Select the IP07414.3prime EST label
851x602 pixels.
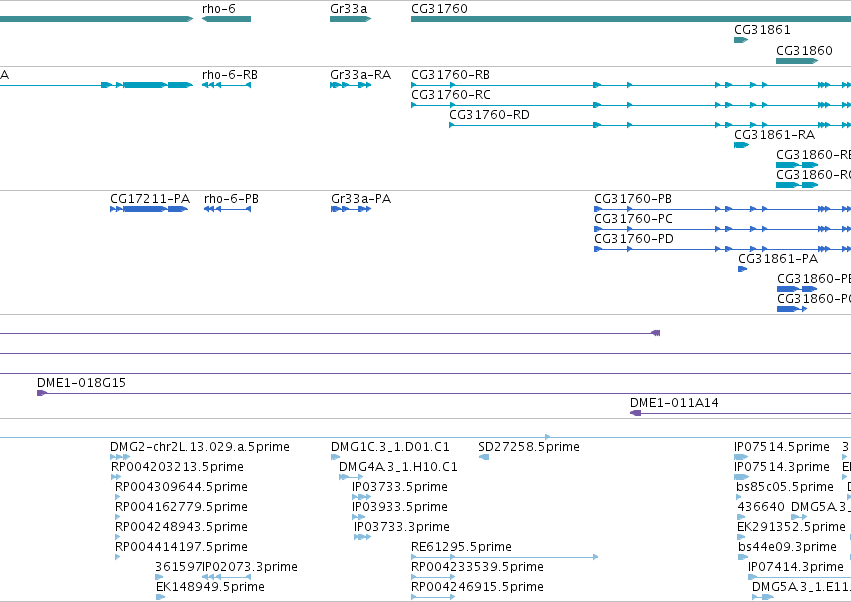click(x=796, y=567)
